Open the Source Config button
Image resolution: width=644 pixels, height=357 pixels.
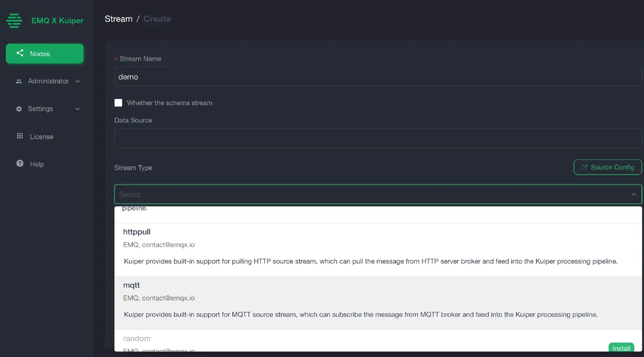click(608, 167)
